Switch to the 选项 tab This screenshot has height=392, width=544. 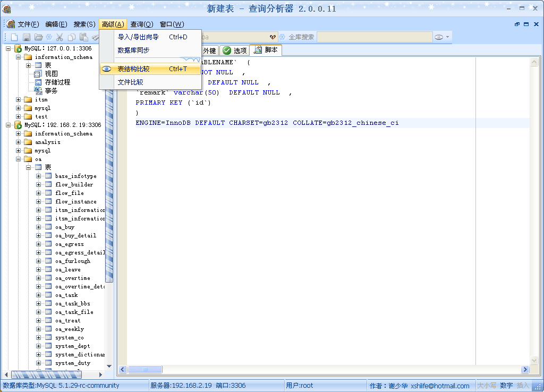click(x=235, y=50)
